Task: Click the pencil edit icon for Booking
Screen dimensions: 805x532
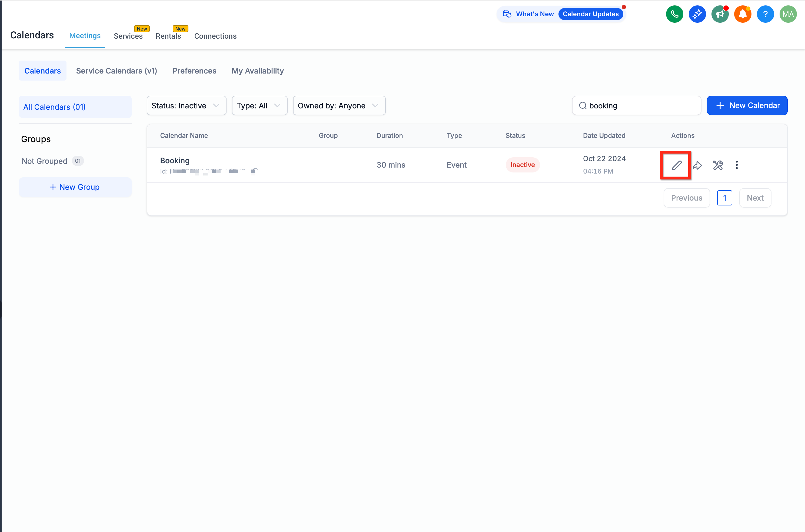Action: [x=676, y=165]
